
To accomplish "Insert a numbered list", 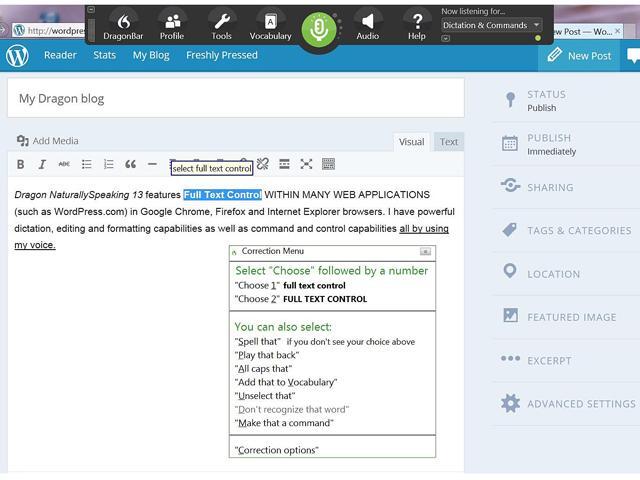I will click(109, 164).
